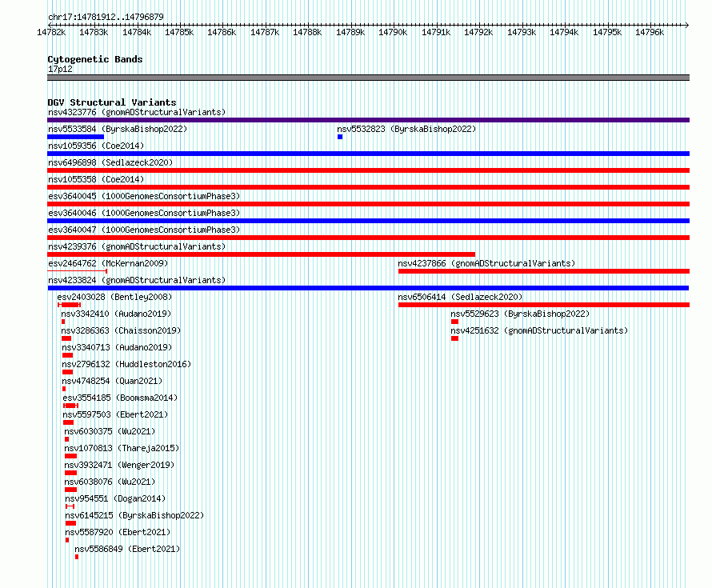Select the Cytogenetic Bands track title
712x588 pixels.
coord(95,59)
